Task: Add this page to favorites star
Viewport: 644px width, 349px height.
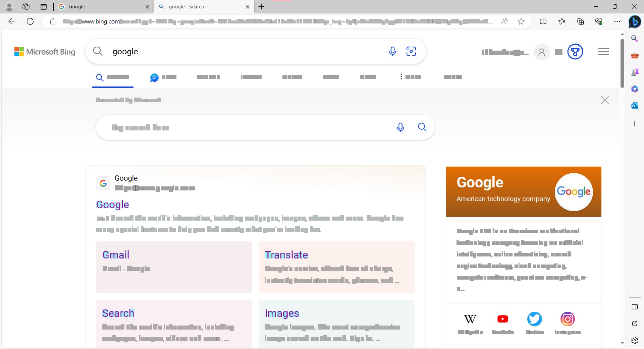Action: pos(521,21)
